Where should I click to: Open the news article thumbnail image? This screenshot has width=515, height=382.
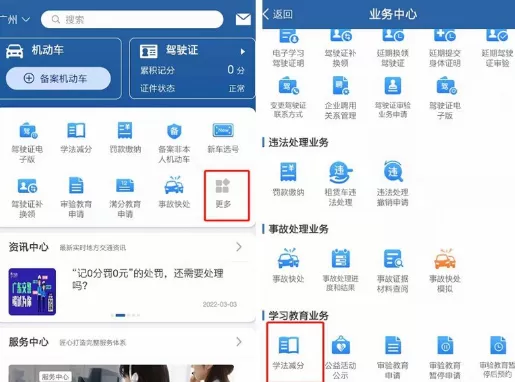[32, 292]
